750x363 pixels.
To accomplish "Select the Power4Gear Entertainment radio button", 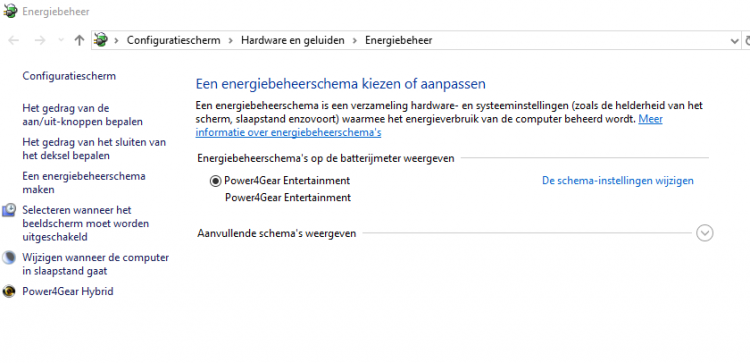I will pos(215,181).
